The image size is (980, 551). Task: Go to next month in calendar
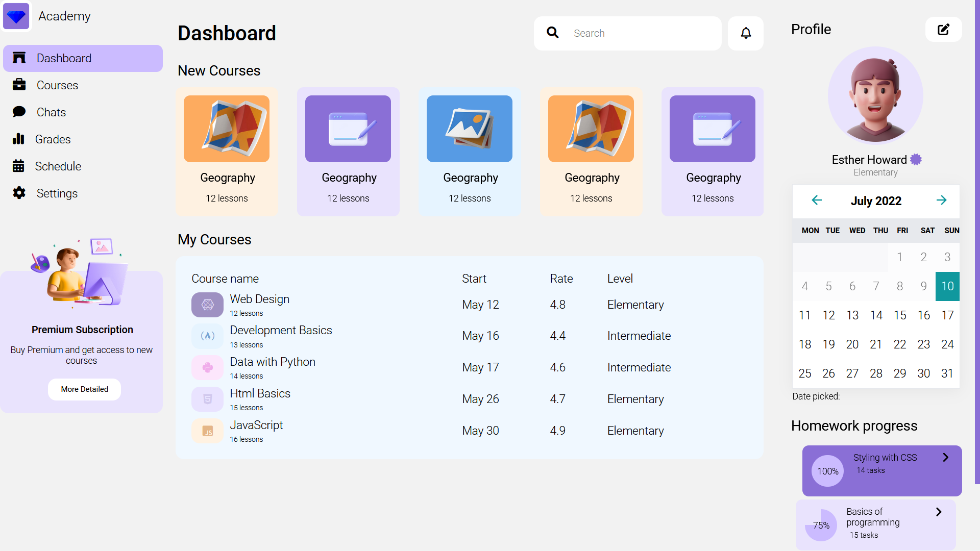[x=941, y=201]
